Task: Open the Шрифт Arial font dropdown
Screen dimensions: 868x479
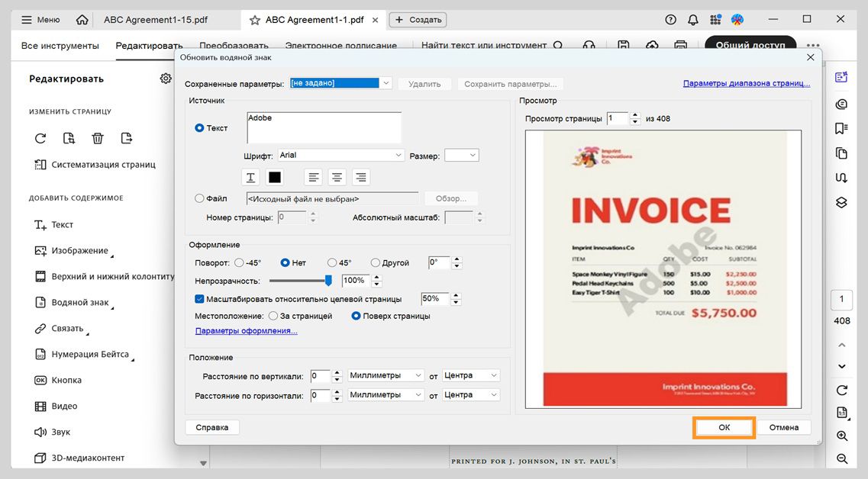Action: (x=341, y=156)
